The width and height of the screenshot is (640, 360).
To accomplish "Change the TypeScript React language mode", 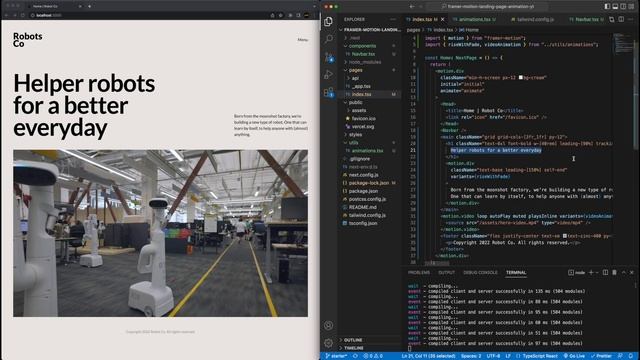I will click(537, 356).
